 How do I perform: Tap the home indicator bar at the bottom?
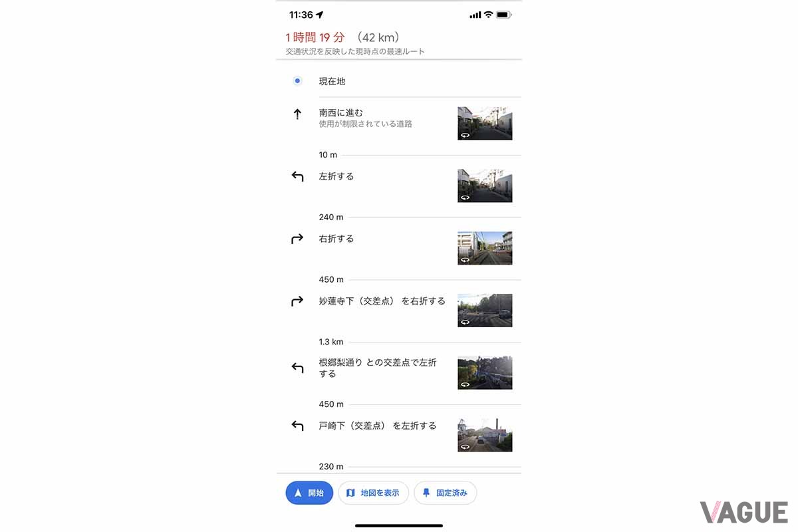[398, 526]
